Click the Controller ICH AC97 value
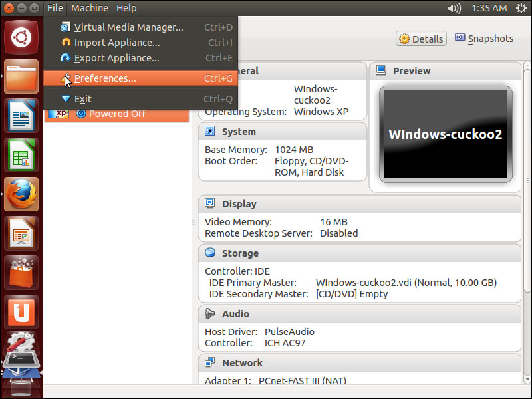Viewport: 532px width, 399px height. pos(285,343)
